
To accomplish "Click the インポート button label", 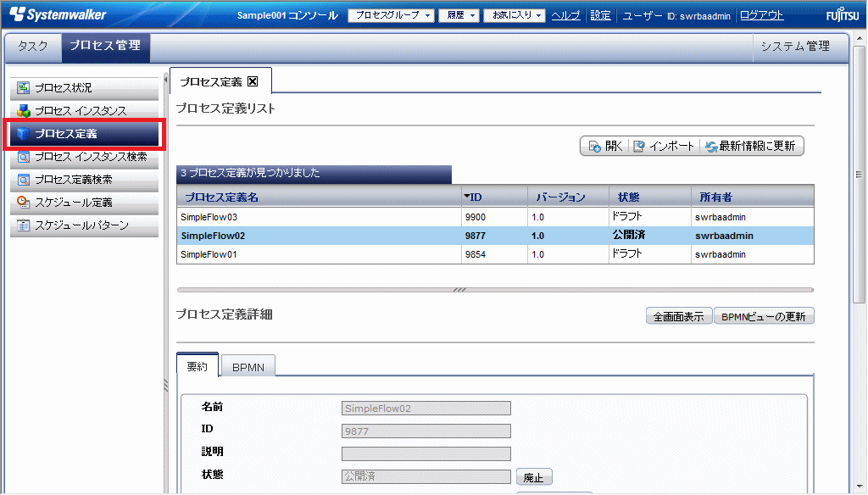I will [671, 146].
